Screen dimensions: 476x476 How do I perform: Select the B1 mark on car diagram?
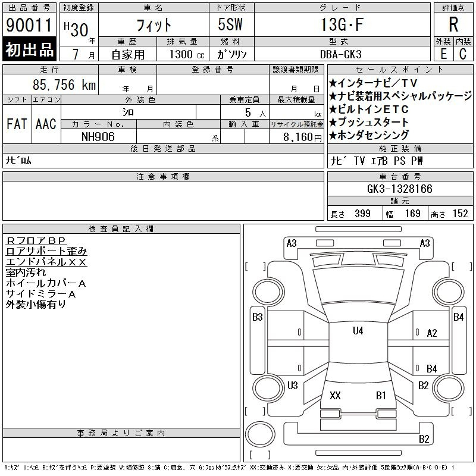click(381, 396)
